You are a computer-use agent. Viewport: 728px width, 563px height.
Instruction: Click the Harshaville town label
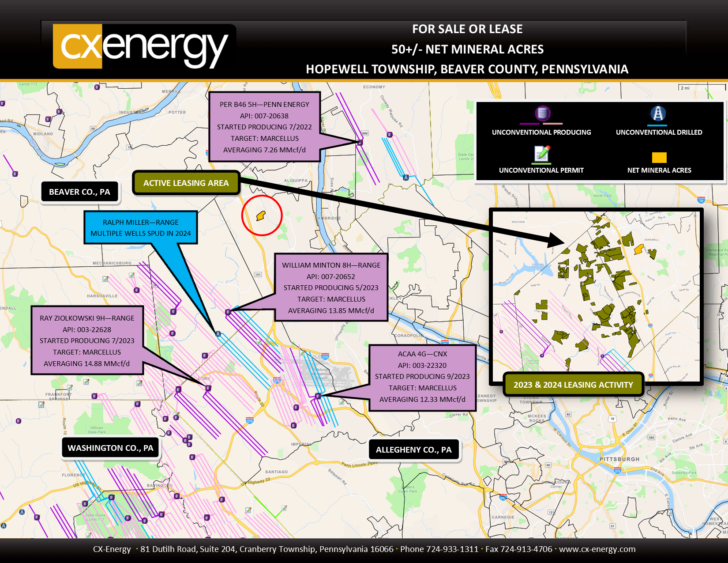coord(102,296)
